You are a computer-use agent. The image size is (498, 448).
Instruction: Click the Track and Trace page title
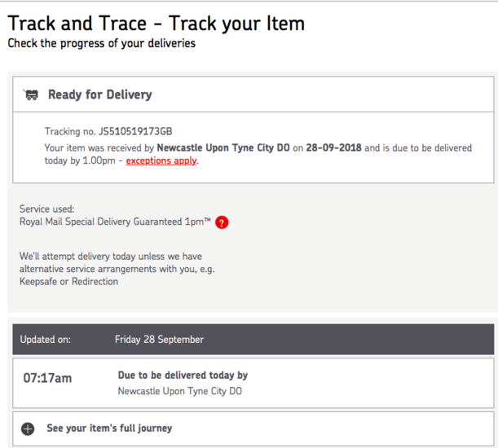(x=156, y=23)
